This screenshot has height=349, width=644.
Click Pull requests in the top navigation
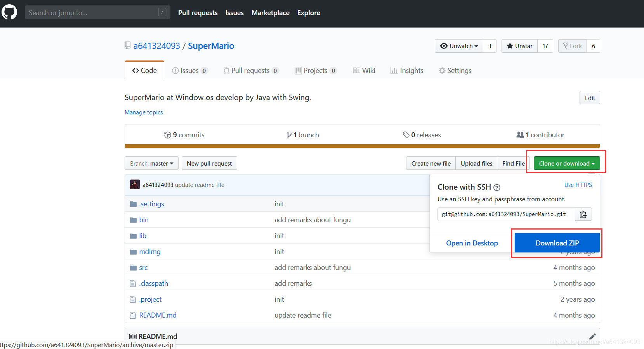tap(198, 13)
